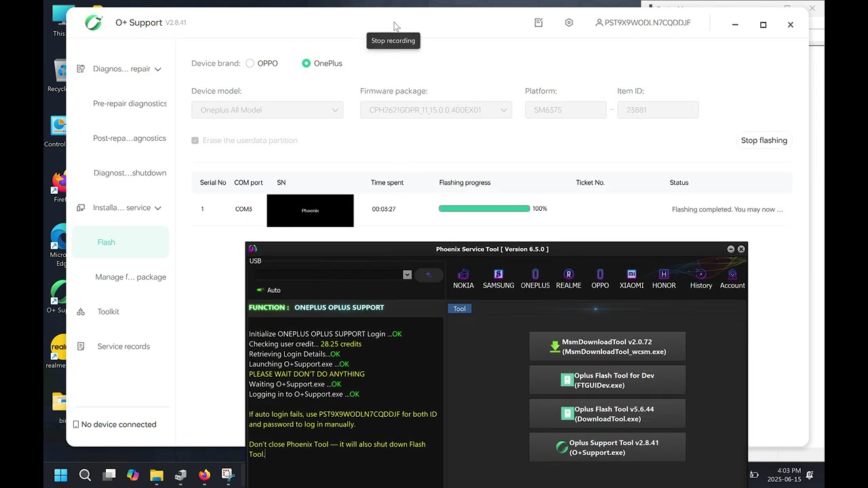Open the REALME module in Phoenix
The width and height of the screenshot is (868, 488).
568,279
